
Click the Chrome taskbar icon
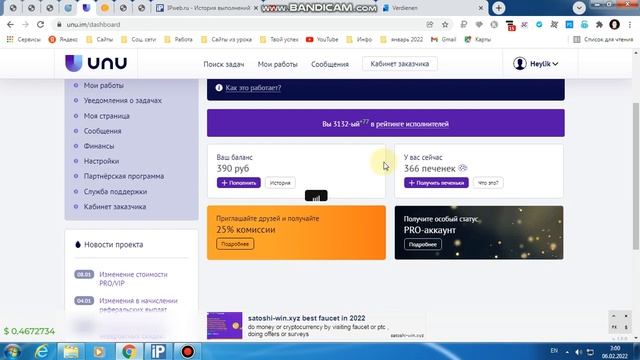(x=129, y=351)
